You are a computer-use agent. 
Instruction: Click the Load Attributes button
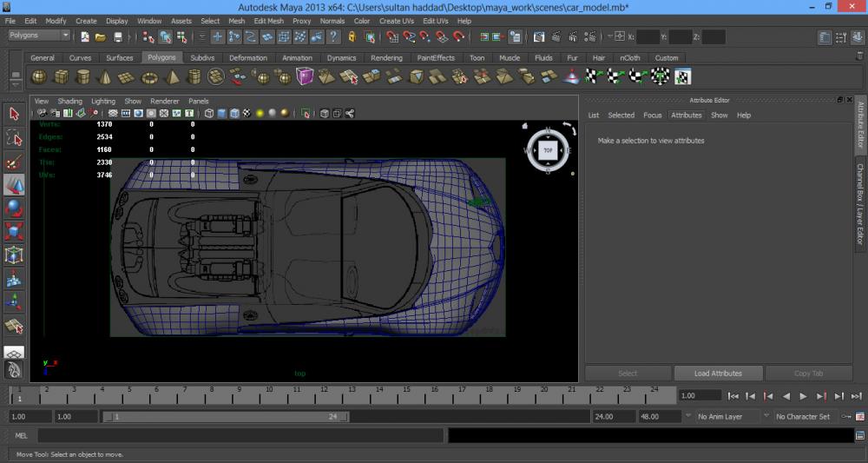718,374
